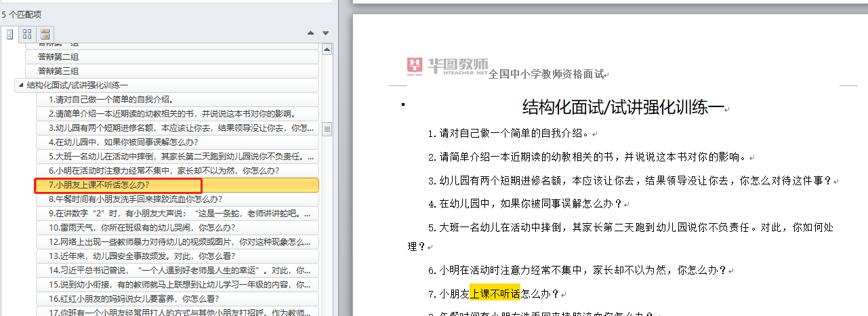Select heading 答辩第三组
The image size is (868, 316).
(58, 71)
